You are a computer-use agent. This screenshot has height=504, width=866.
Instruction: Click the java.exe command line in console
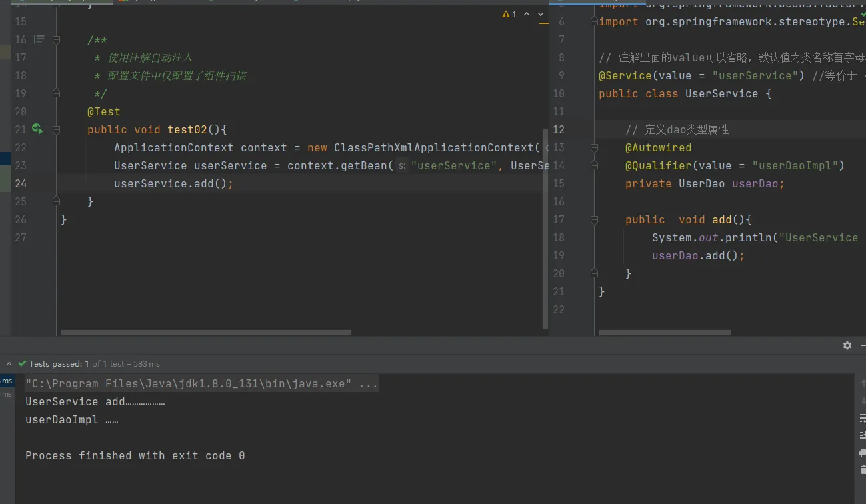tap(202, 384)
